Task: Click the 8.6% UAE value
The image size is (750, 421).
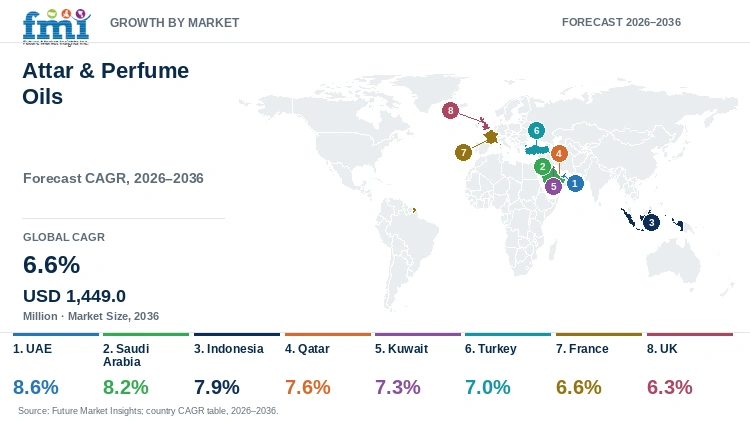Action: (36, 387)
